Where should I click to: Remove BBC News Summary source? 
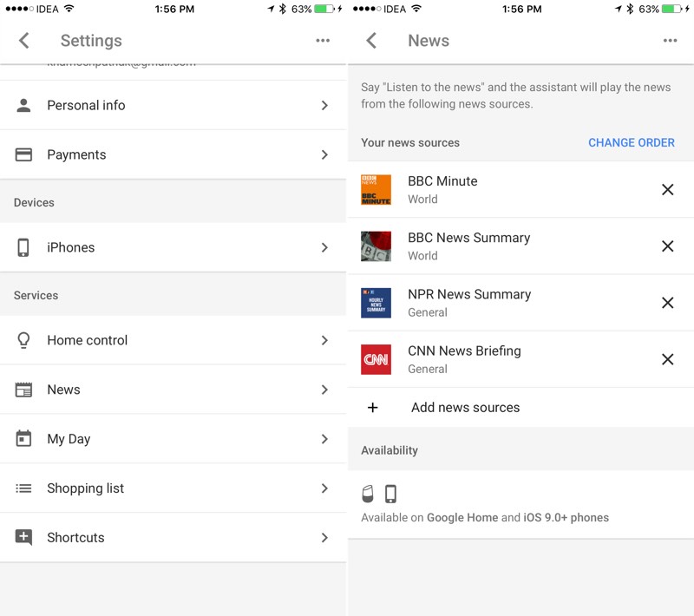667,246
